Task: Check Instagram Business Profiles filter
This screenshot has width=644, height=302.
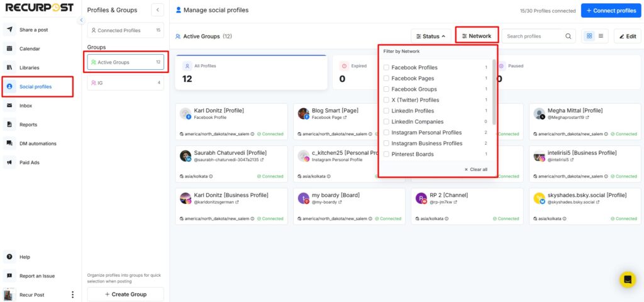Action: [x=386, y=143]
